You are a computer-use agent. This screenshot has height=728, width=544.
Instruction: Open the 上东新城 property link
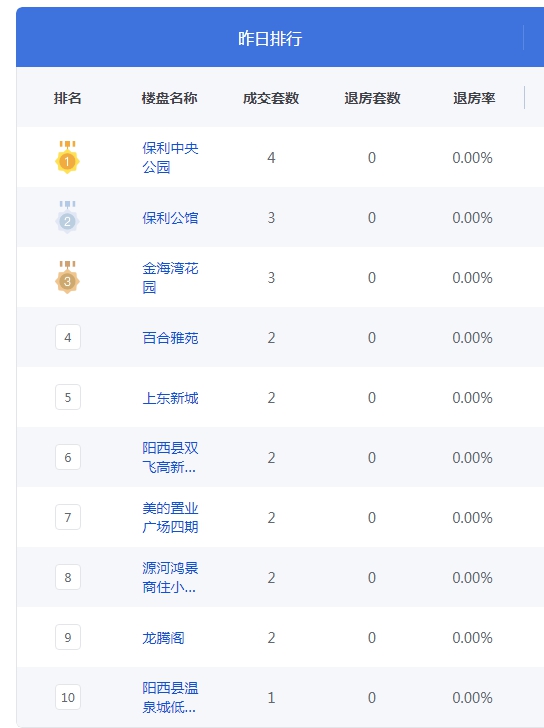pos(170,397)
